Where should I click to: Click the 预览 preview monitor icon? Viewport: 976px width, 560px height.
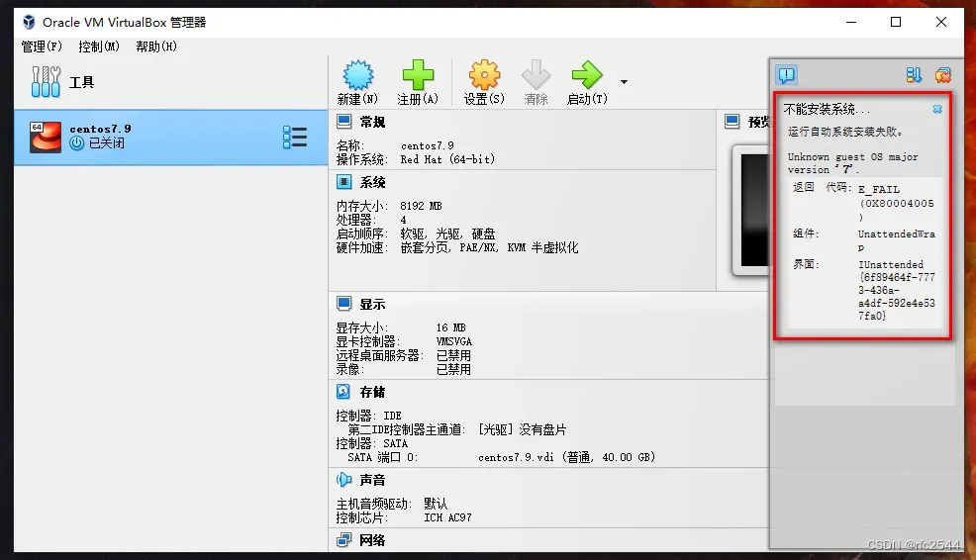click(x=732, y=122)
